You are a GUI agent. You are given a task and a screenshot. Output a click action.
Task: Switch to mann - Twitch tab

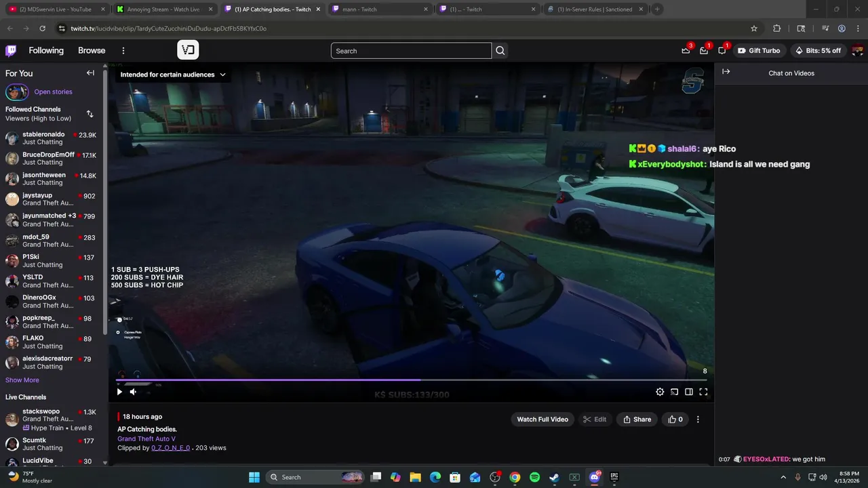coord(380,9)
